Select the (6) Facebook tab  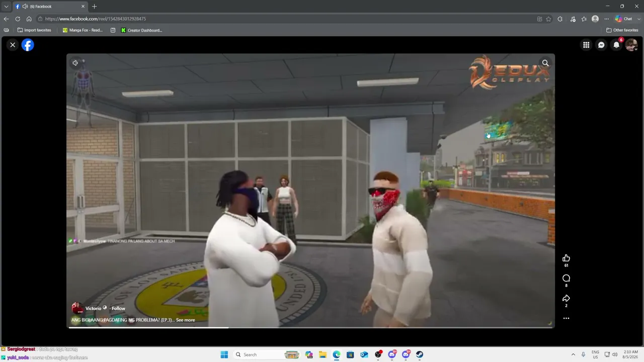click(x=49, y=7)
